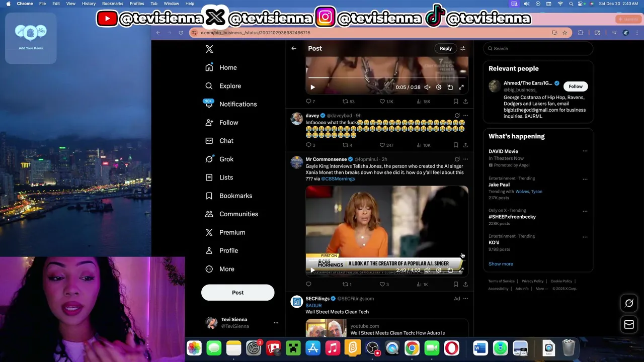Bookmark davey's post
This screenshot has height=362, width=644.
pos(456,145)
